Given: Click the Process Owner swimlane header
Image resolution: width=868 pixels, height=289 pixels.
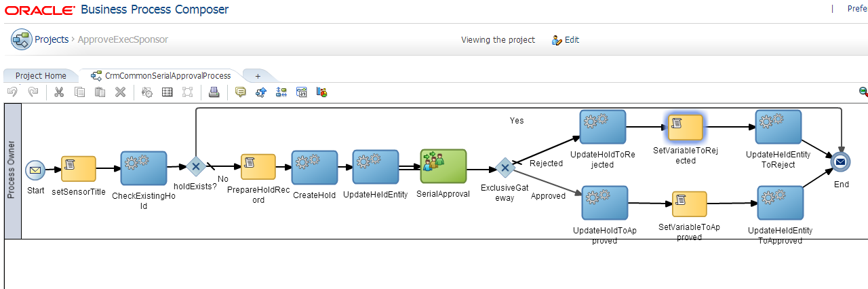Looking at the screenshot, I should click(x=13, y=171).
